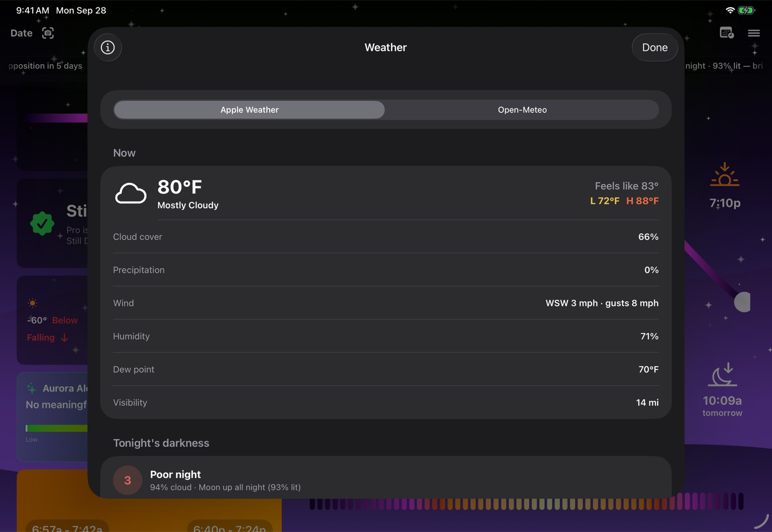Tap the H 88°F high temperature

tap(642, 201)
